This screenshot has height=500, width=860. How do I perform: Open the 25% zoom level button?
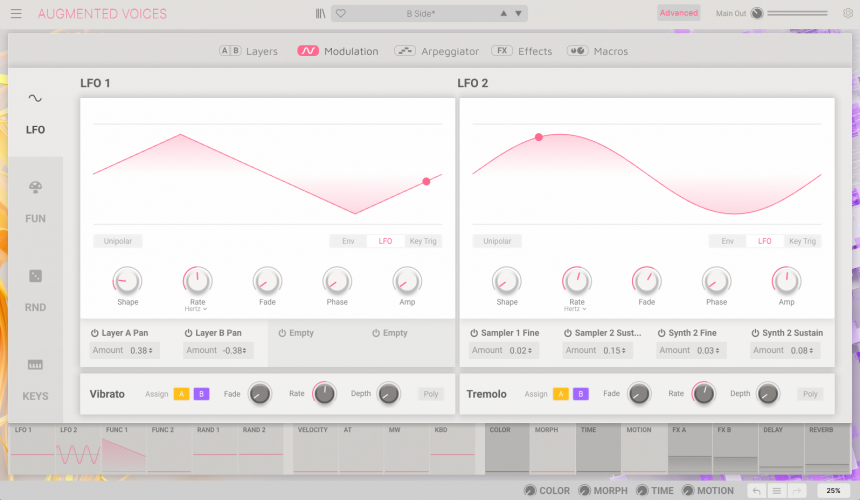(x=833, y=491)
